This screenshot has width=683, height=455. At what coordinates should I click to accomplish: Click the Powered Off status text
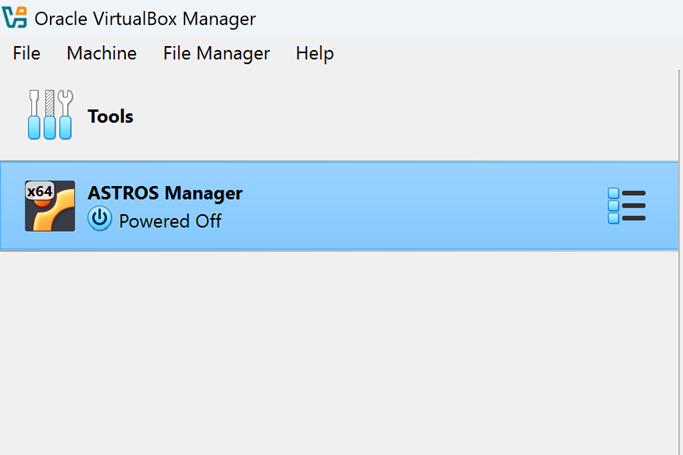coord(170,221)
